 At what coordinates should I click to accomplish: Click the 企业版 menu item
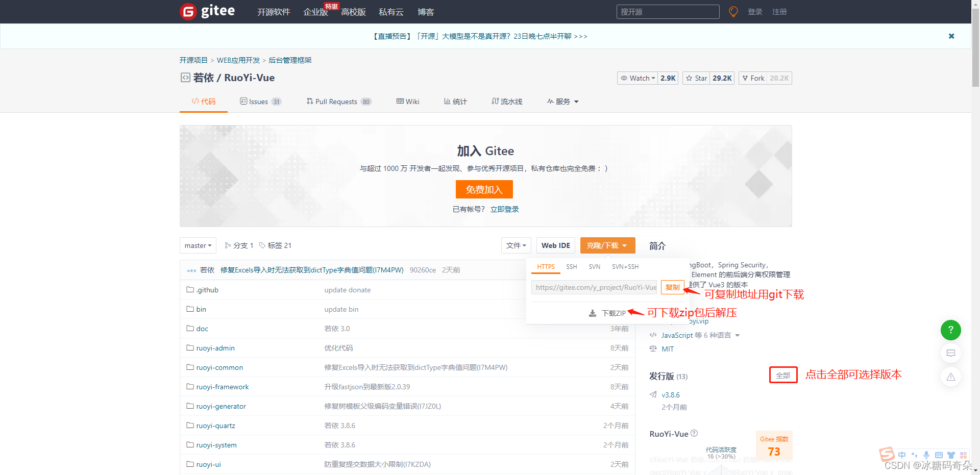tap(315, 12)
